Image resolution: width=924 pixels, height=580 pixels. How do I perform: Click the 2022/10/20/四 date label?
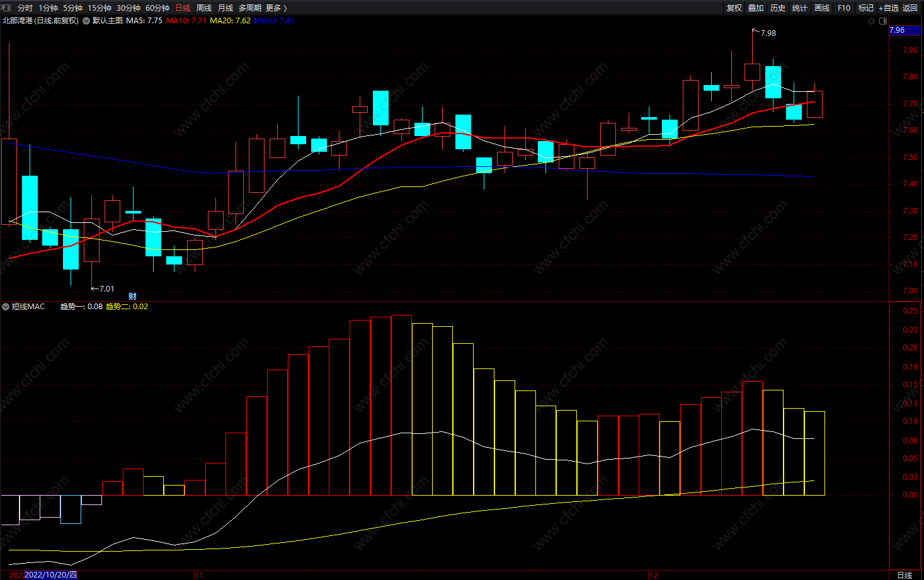(x=50, y=575)
